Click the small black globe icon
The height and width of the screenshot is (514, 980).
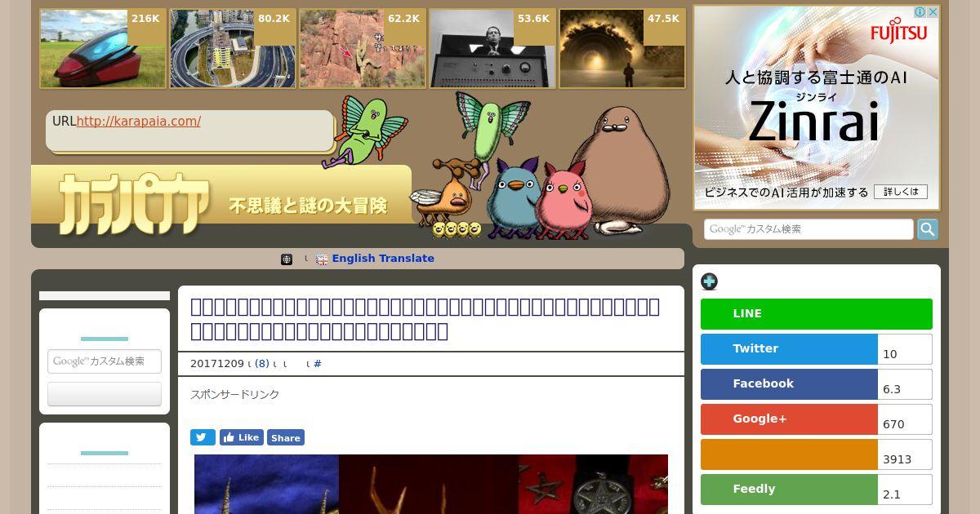pos(287,259)
